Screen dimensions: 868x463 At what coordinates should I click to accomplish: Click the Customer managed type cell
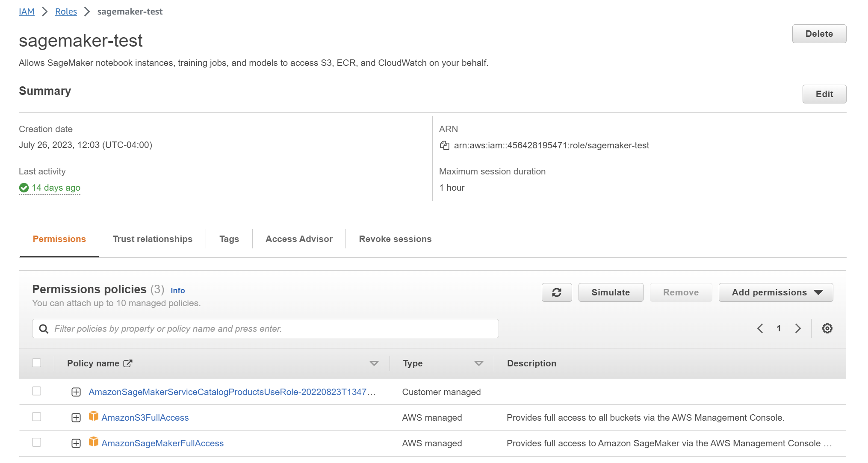pyautogui.click(x=441, y=392)
